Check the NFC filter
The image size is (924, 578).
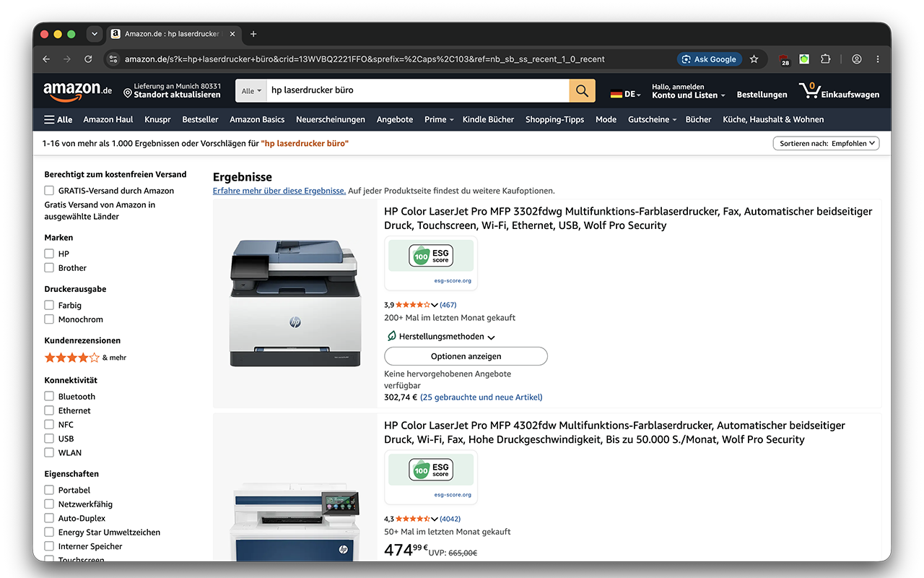pos(49,424)
